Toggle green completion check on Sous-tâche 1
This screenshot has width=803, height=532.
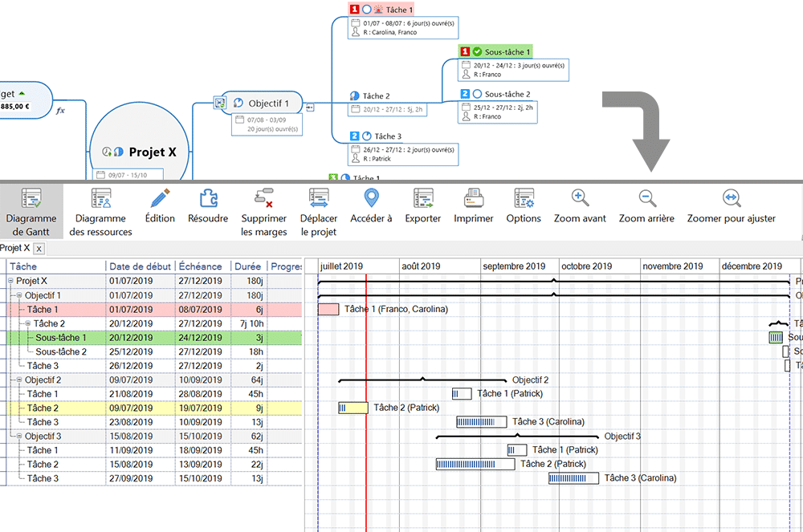[477, 51]
